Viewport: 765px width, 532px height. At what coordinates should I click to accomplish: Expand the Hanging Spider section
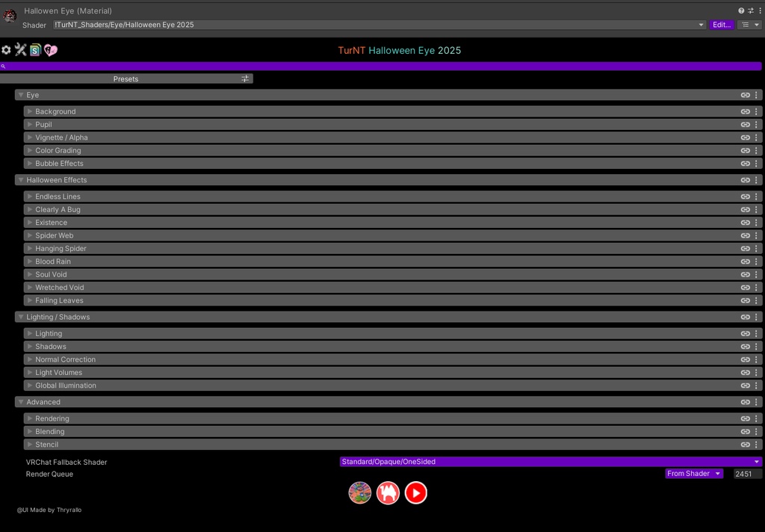30,248
